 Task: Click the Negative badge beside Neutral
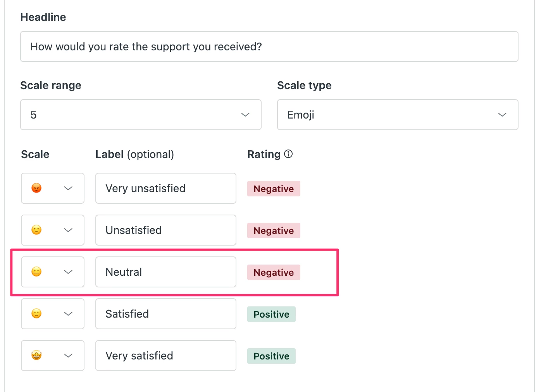274,272
